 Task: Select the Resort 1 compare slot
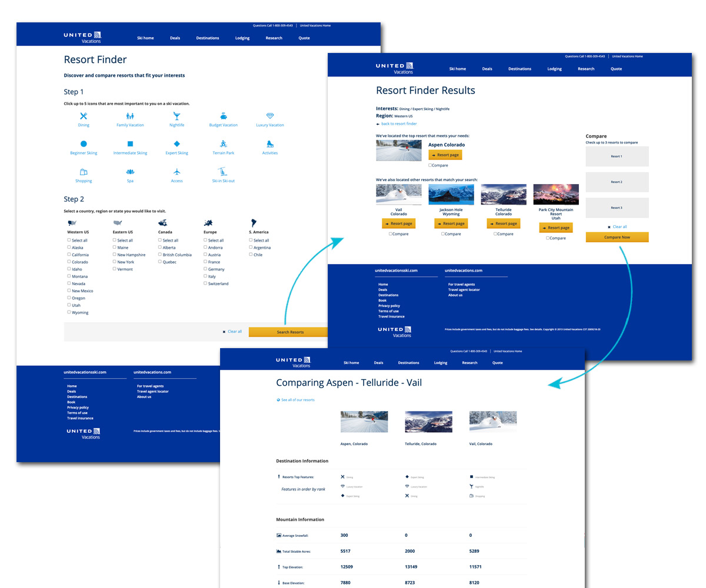point(617,156)
